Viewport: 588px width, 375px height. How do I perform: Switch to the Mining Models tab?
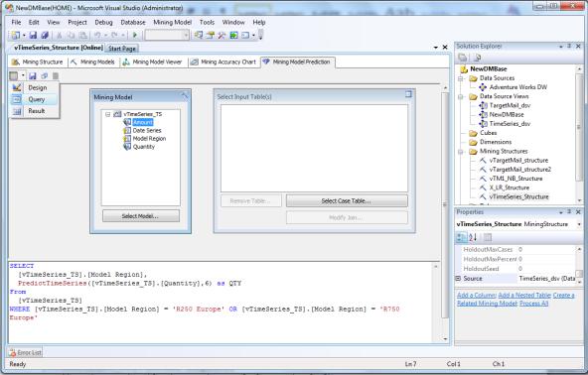tap(93, 62)
